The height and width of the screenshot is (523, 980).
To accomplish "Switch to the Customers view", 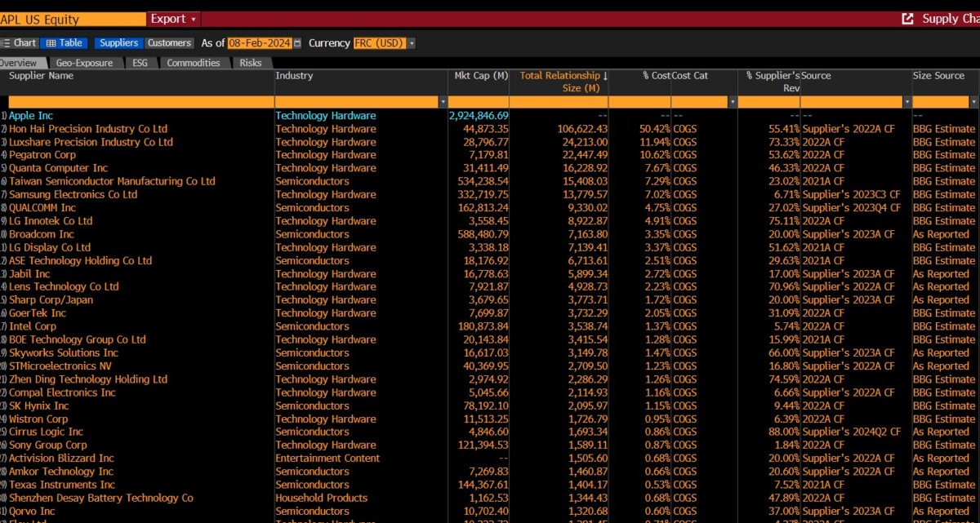I will point(168,42).
